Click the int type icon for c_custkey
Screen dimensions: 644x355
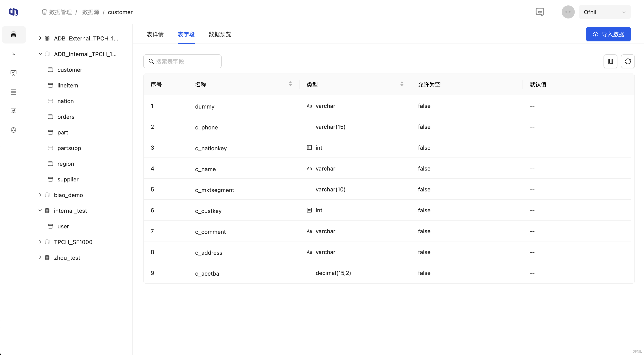pyautogui.click(x=309, y=210)
